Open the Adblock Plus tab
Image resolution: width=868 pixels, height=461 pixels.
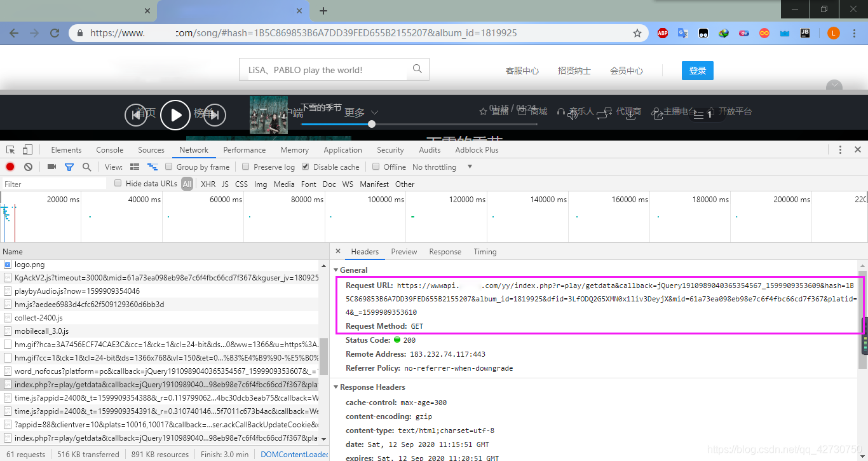(x=477, y=150)
